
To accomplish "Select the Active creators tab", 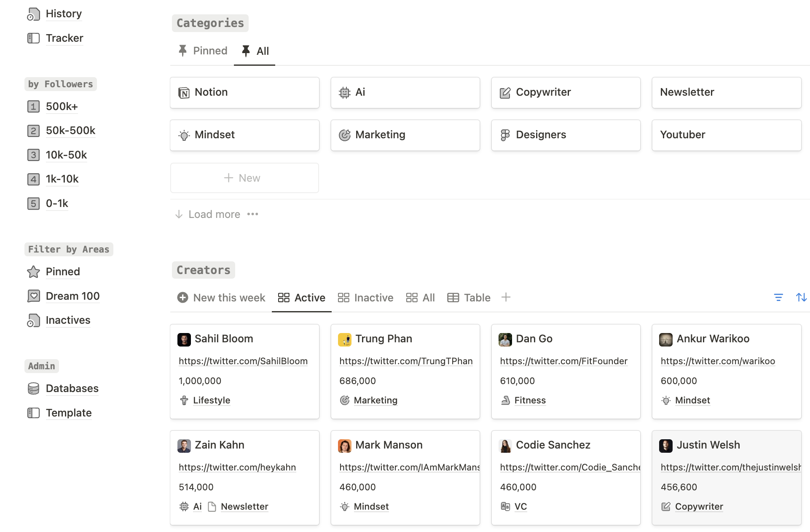I will click(302, 298).
